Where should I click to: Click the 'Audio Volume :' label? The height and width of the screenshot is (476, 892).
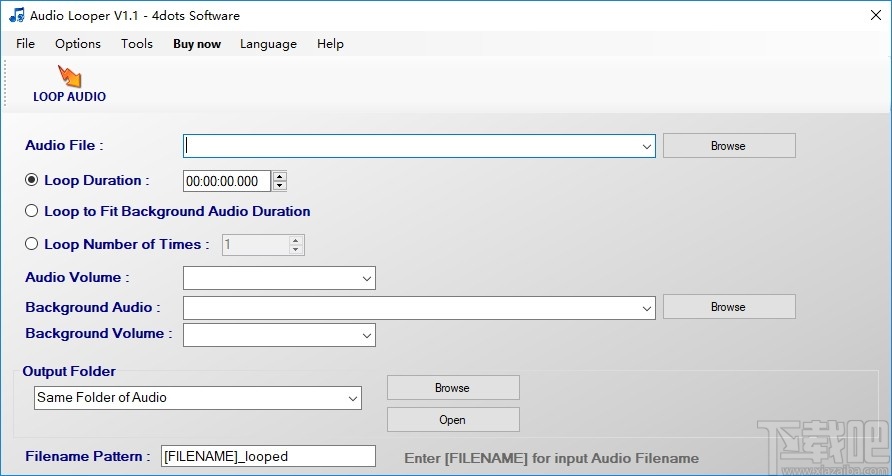click(77, 278)
